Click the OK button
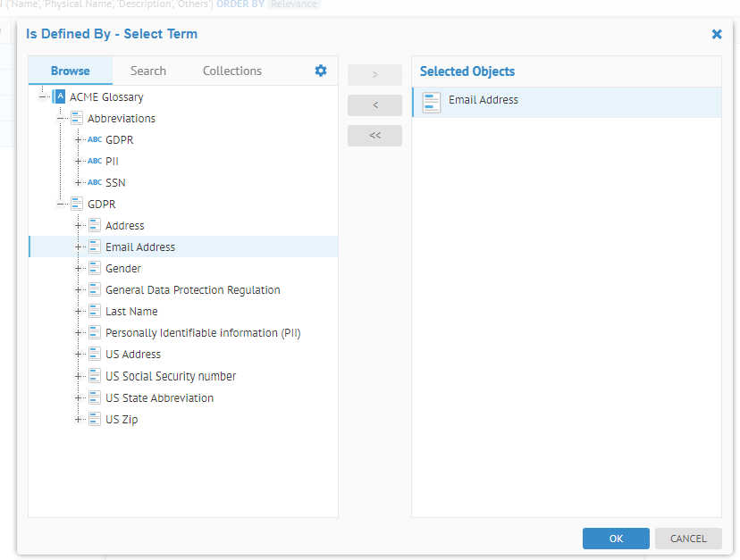Viewport: 740px width, 560px height. [616, 539]
